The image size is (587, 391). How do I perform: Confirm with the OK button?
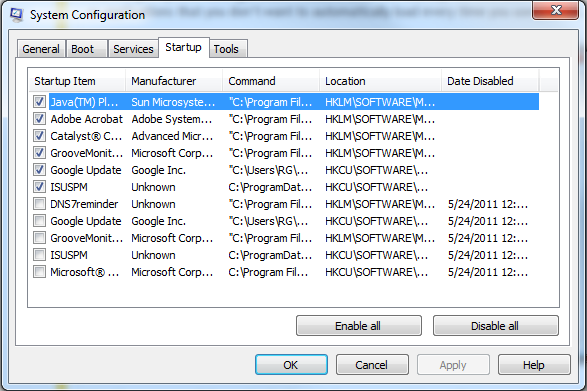[x=291, y=365]
